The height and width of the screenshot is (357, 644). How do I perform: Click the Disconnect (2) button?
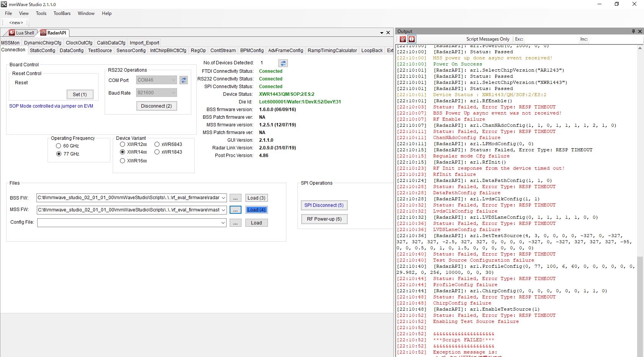[156, 106]
